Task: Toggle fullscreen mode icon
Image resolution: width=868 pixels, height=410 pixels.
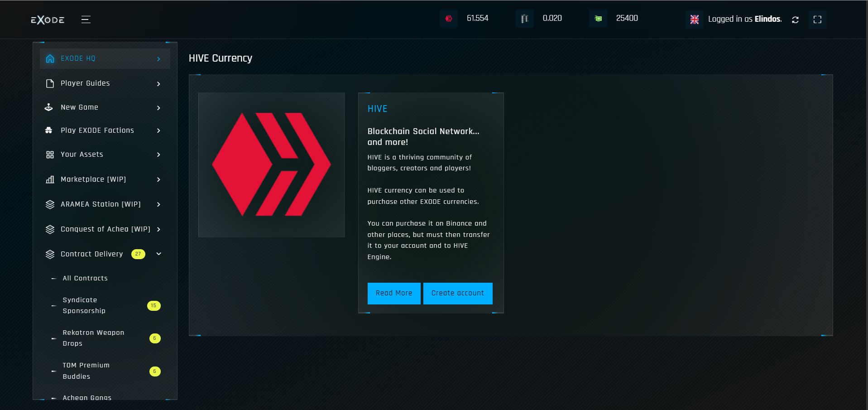Action: click(x=817, y=19)
